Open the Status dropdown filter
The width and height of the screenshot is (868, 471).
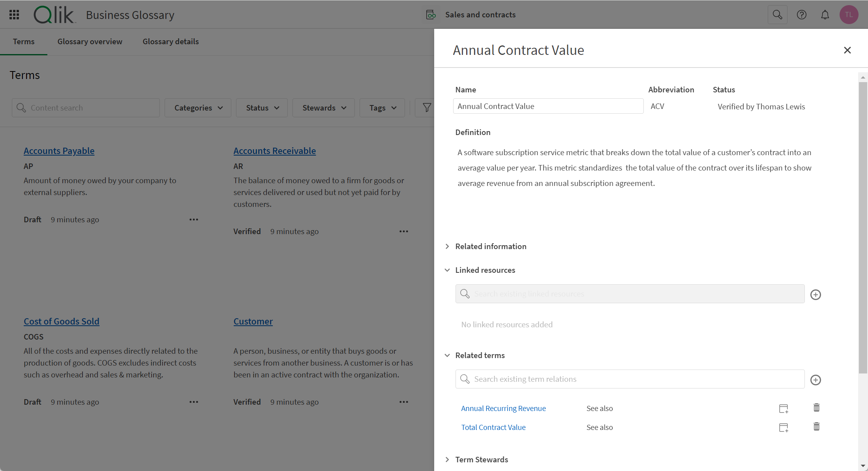(261, 107)
